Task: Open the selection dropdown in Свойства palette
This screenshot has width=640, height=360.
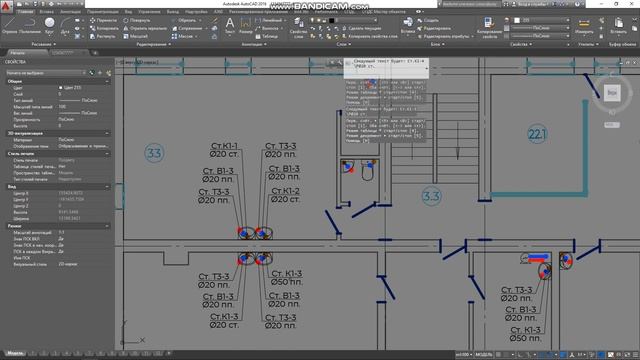Action: tap(46, 73)
